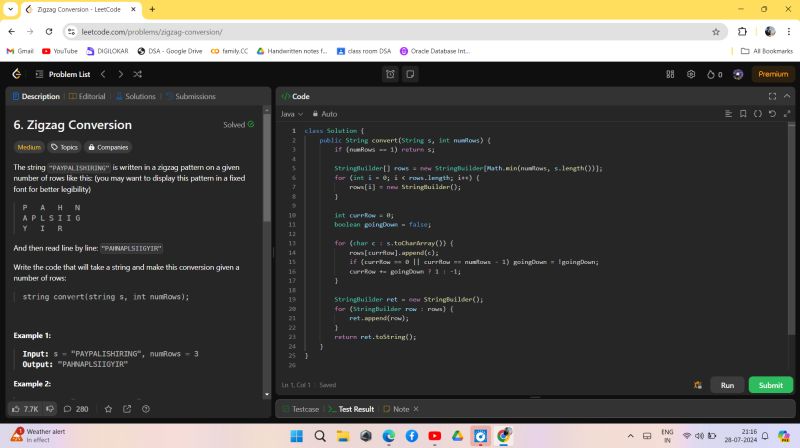Click the LeetCode logo icon
The image size is (800, 448).
pyautogui.click(x=16, y=74)
